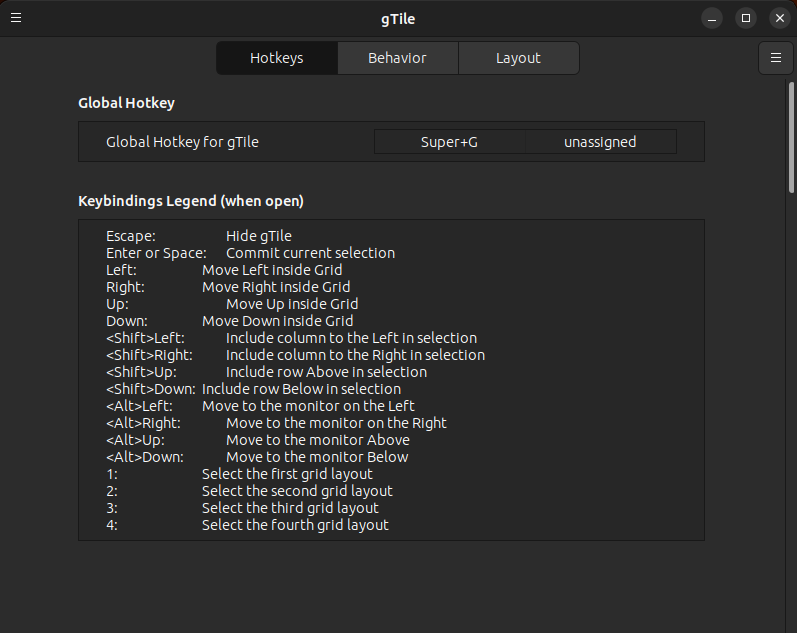This screenshot has width=797, height=633.
Task: Click 'Move to the monitor on the Right'
Action: pos(336,424)
